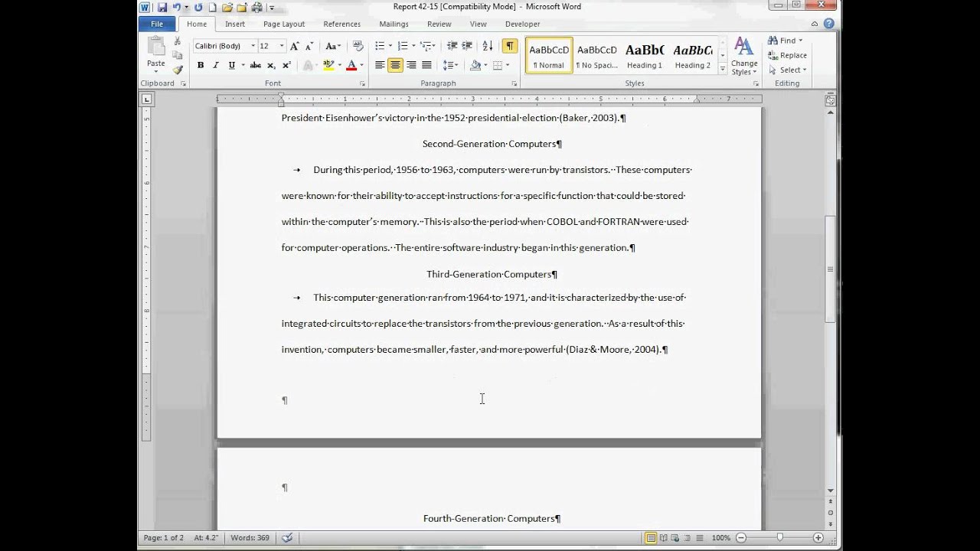Viewport: 980px width, 551px height.
Task: Set Justify alignment
Action: click(x=426, y=65)
